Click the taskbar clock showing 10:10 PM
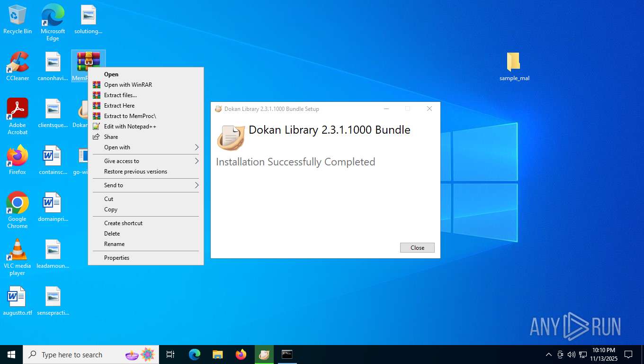This screenshot has height=364, width=644. click(604, 355)
